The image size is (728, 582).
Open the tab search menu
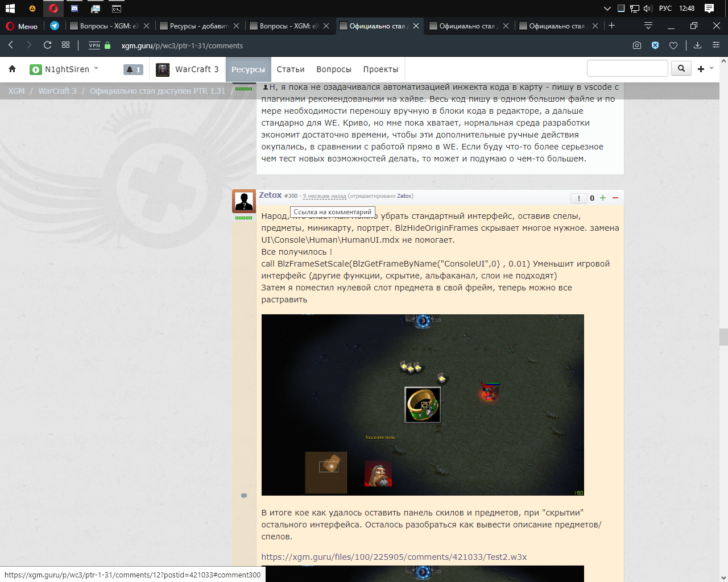(648, 26)
